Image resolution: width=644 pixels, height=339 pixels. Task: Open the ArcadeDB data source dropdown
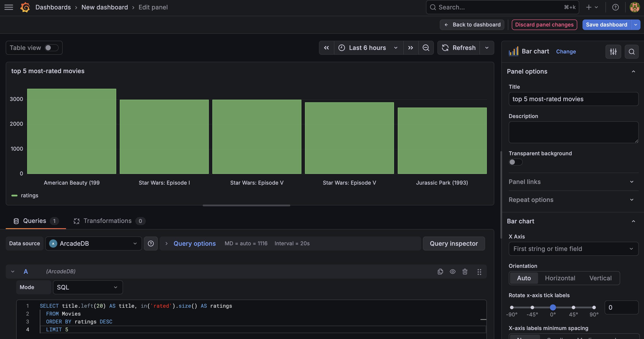[93, 244]
